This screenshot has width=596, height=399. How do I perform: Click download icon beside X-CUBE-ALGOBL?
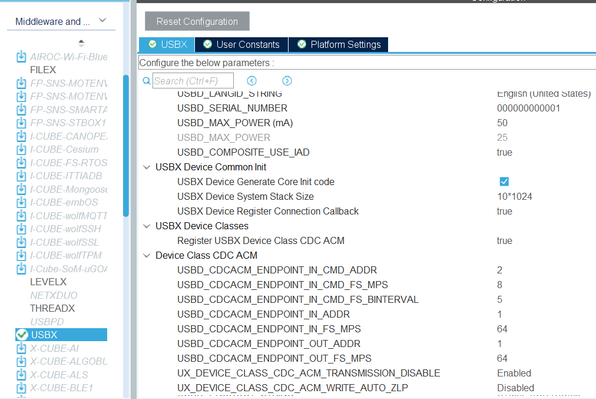point(21,361)
